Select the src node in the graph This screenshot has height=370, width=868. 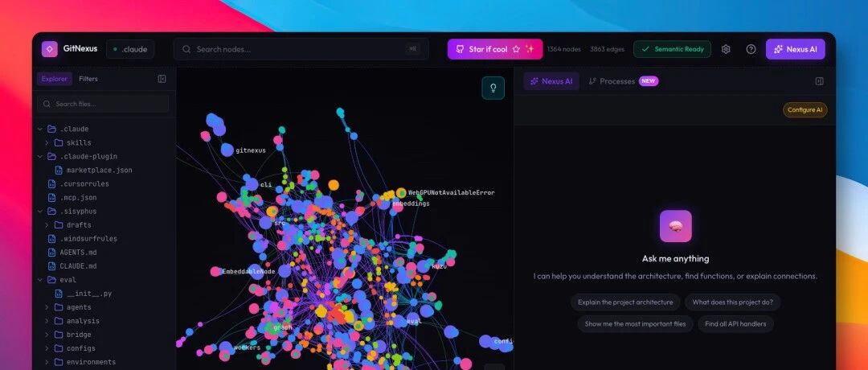coord(266,223)
